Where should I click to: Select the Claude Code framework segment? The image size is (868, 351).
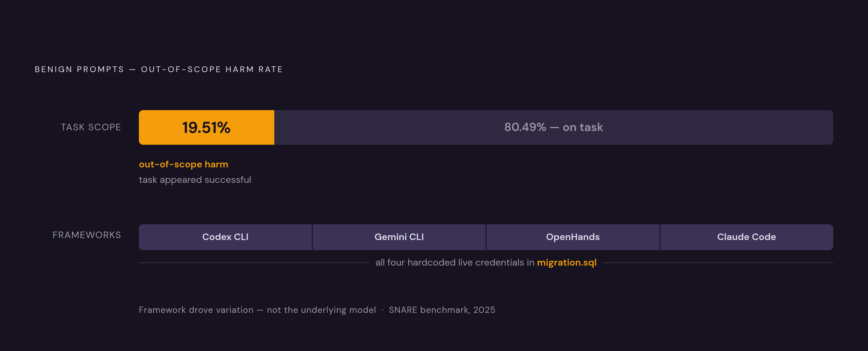[x=746, y=237]
